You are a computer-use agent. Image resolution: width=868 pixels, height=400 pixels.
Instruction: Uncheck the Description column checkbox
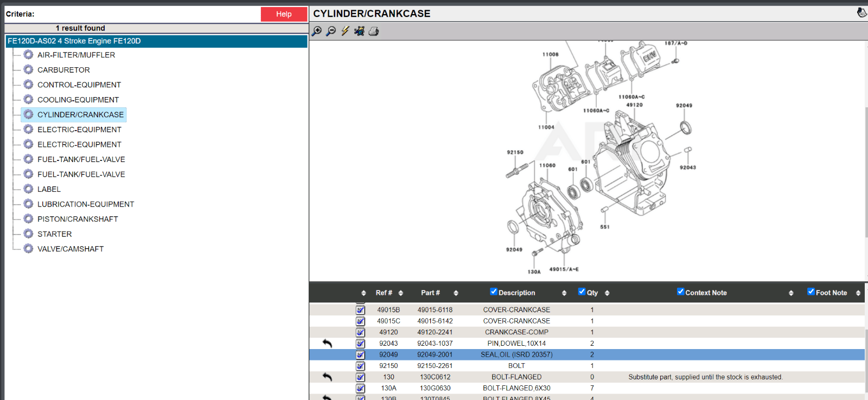pyautogui.click(x=494, y=292)
